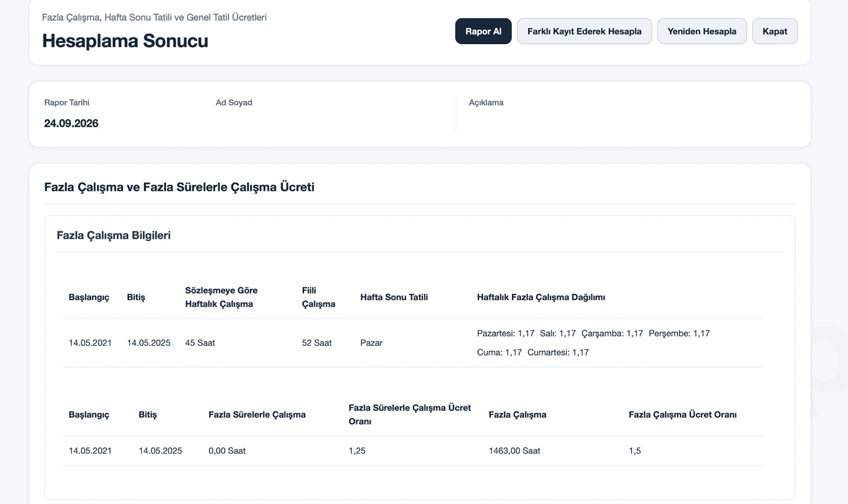
Task: Click the Başlangıç header above the 0,00 Saat row
Action: coord(89,414)
